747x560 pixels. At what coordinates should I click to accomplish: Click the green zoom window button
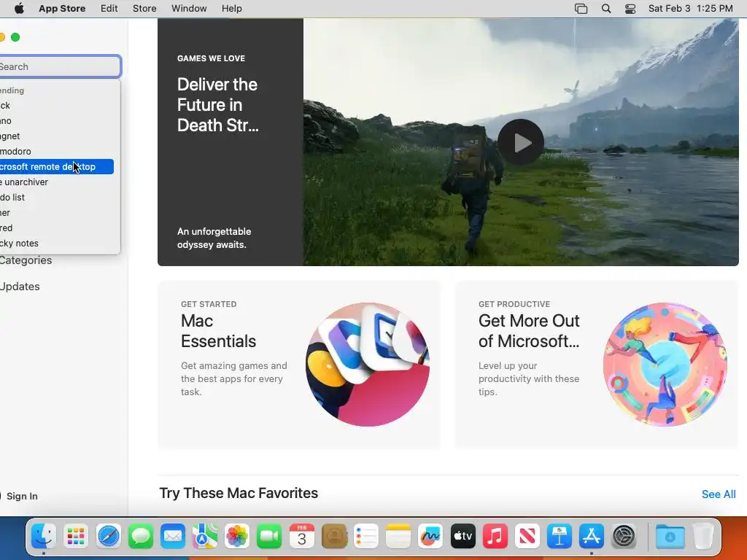tap(15, 37)
